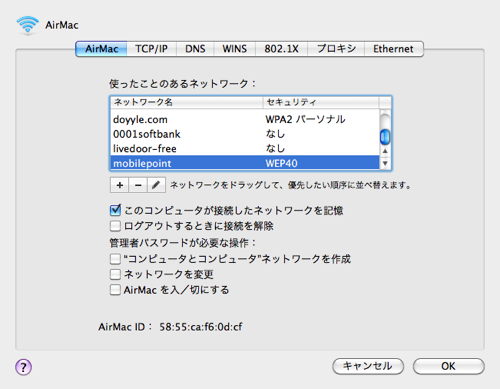The width and height of the screenshot is (500, 389).
Task: Click the AirMac Wi-Fi icon in header
Action: 28,25
